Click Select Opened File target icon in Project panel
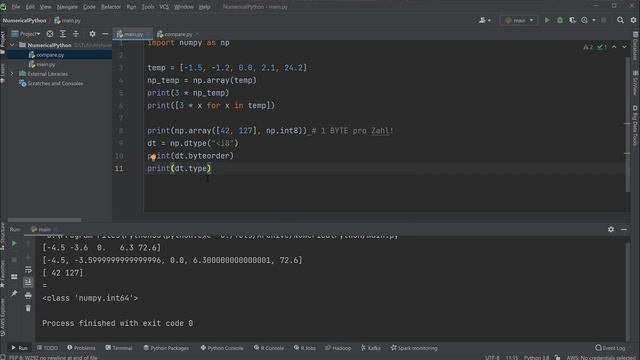640x360 pixels. tap(50, 34)
